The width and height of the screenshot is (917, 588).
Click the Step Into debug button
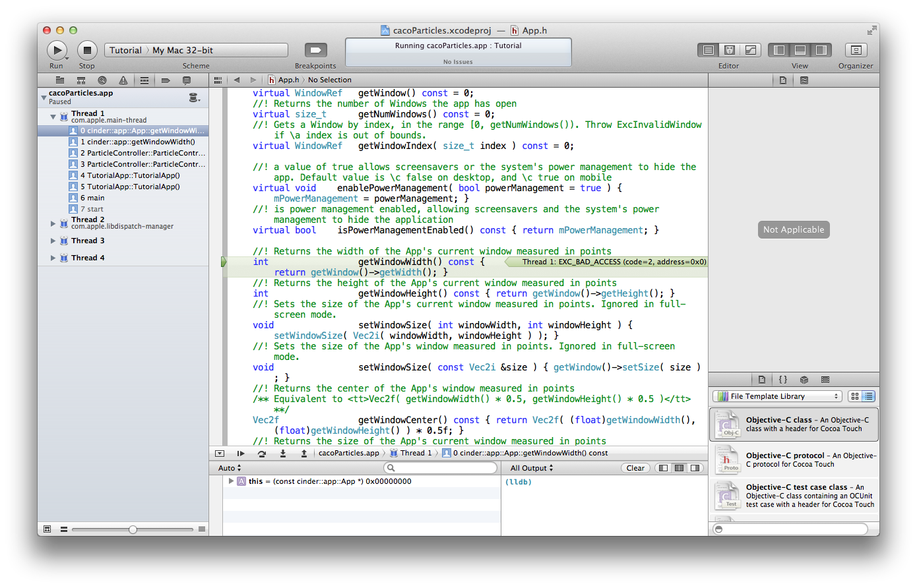click(x=283, y=454)
